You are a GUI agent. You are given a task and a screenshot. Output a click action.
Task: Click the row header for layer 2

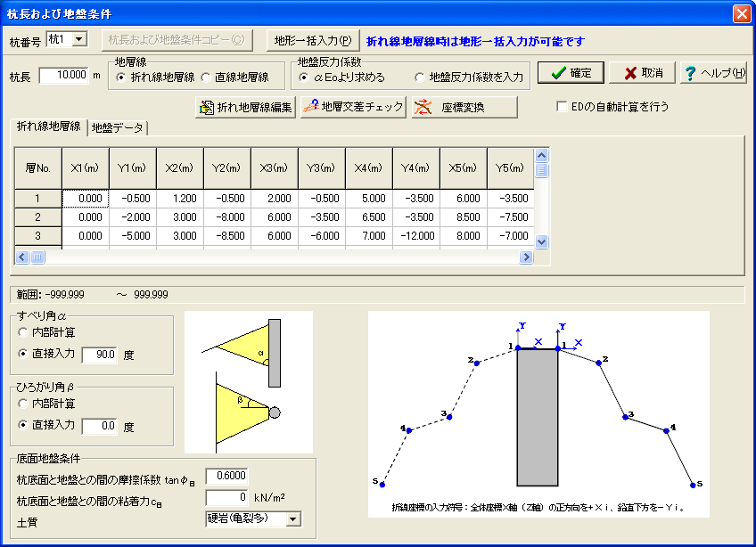(38, 217)
